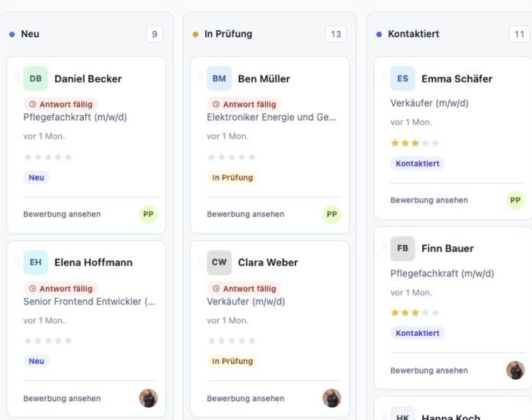Click Pflegefachkraft job title on Daniel Becker
This screenshot has width=532, height=420.
(x=75, y=117)
